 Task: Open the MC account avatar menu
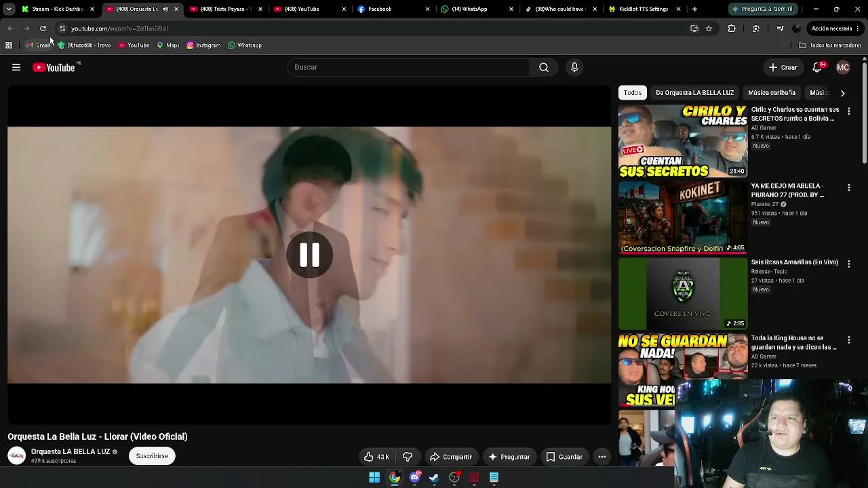pos(843,67)
